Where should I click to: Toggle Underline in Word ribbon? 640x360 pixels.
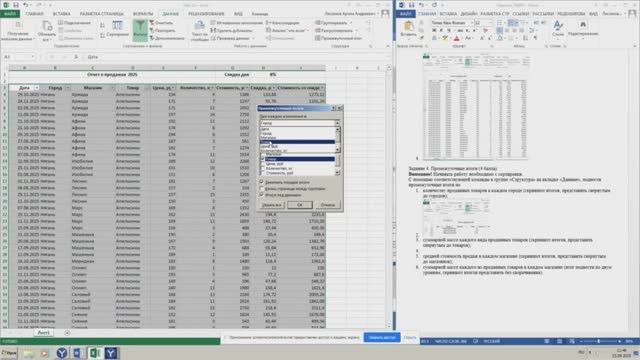click(x=449, y=31)
